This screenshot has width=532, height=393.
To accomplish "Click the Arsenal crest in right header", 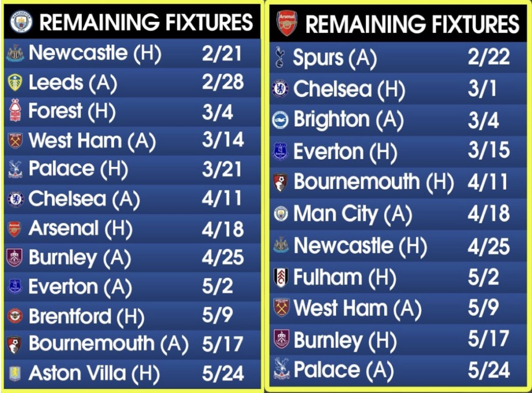I will coord(286,23).
